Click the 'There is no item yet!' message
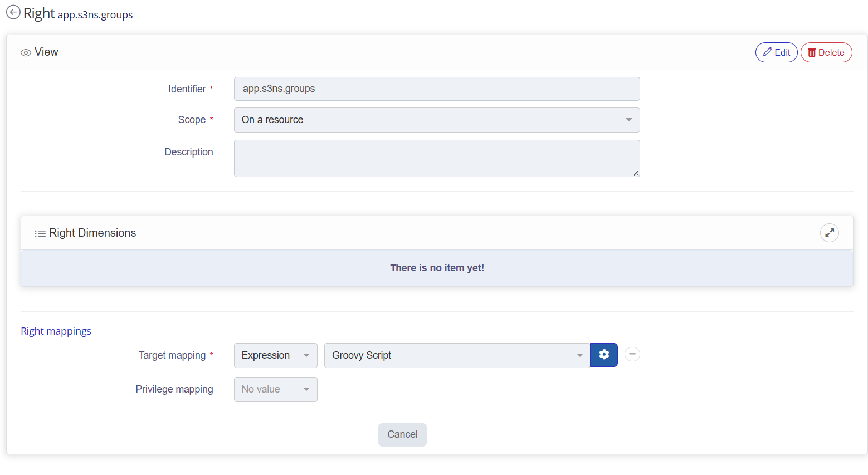Screen dimensions: 868x475 [x=437, y=268]
